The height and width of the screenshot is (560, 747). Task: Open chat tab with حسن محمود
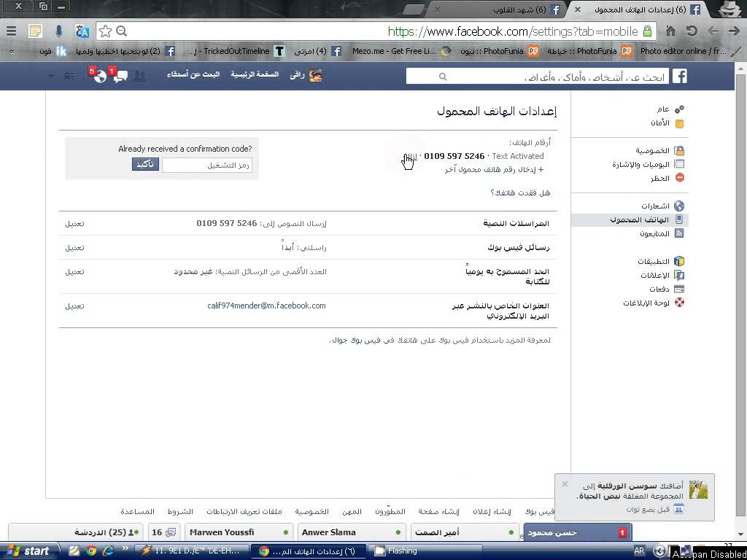tap(578, 532)
